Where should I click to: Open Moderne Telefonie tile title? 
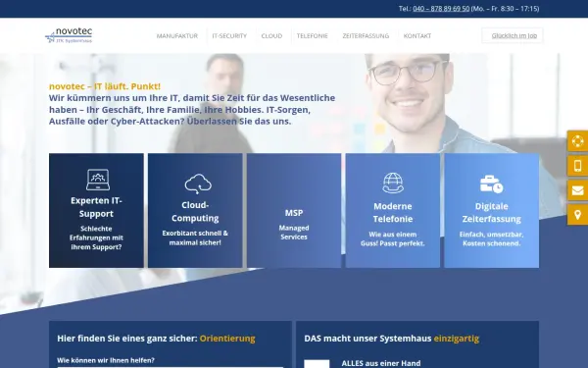pyautogui.click(x=393, y=213)
